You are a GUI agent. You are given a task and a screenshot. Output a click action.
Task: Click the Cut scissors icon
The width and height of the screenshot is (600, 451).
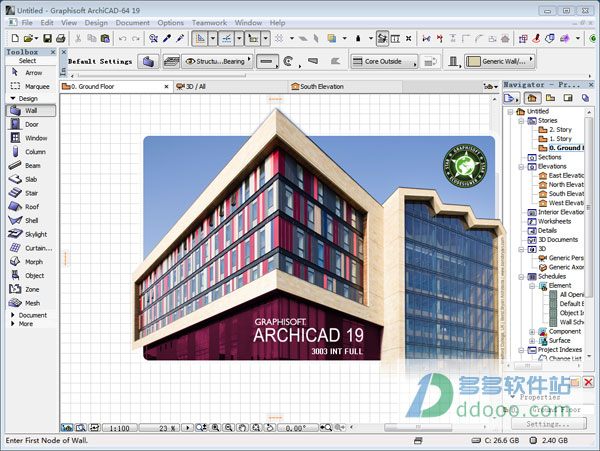(x=78, y=38)
